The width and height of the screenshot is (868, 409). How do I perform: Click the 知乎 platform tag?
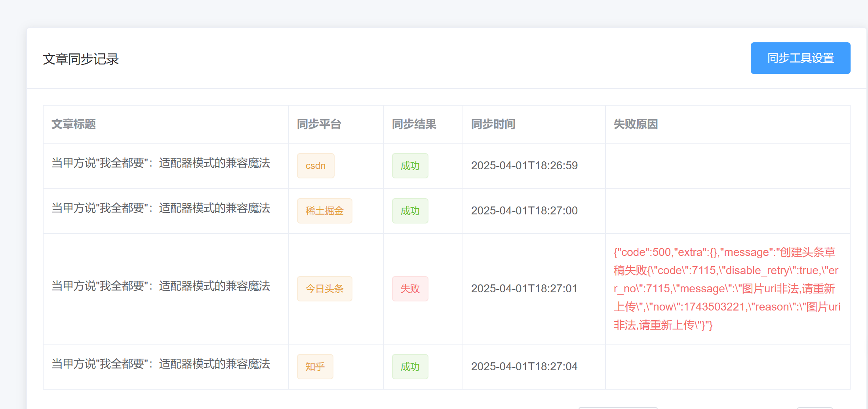[x=315, y=367]
